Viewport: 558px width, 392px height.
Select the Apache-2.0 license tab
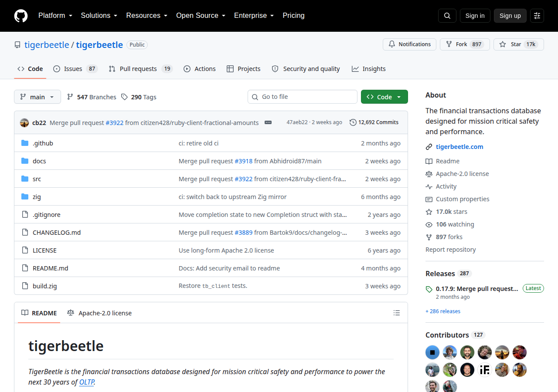pos(99,313)
